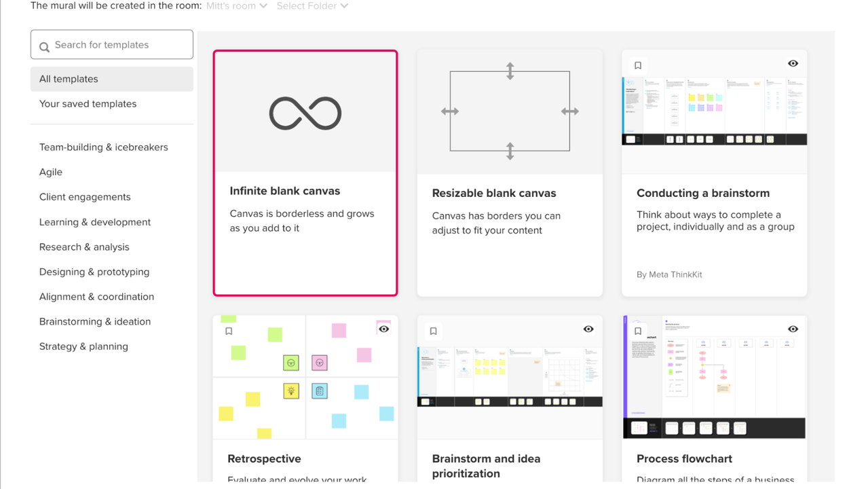This screenshot has height=489, width=868.
Task: Open the Mitt's room dropdown
Action: click(236, 6)
